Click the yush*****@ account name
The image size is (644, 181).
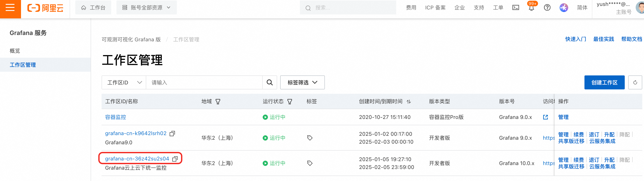tap(613, 4)
